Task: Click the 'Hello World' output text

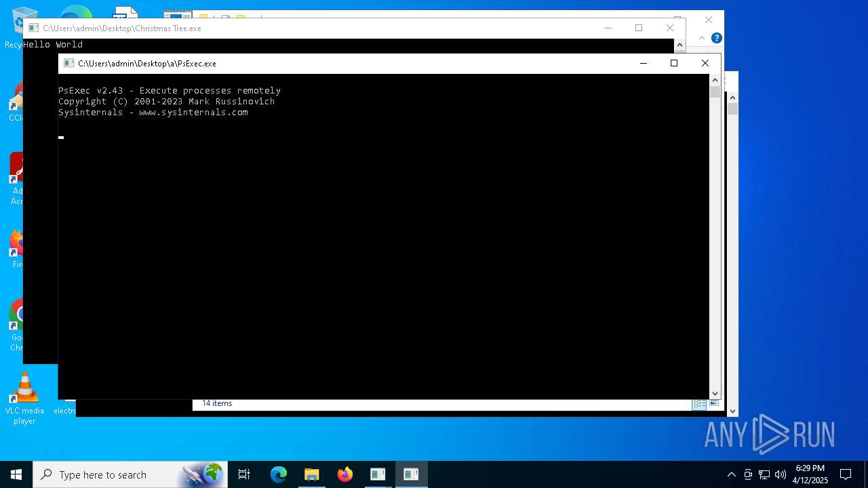Action: click(53, 45)
